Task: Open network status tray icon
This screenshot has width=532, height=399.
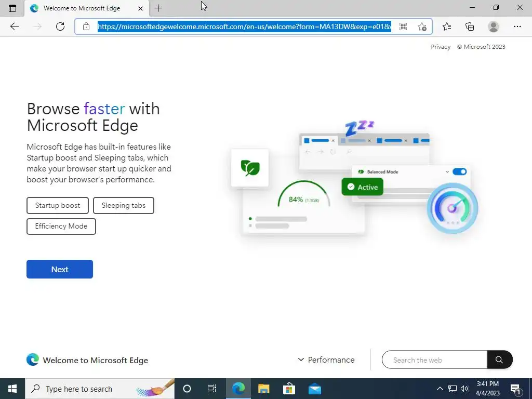Action: click(453, 389)
